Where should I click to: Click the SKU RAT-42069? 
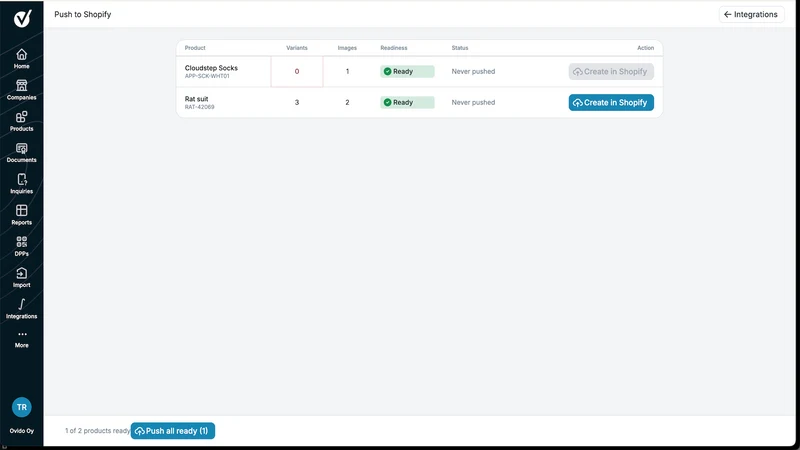pos(199,107)
